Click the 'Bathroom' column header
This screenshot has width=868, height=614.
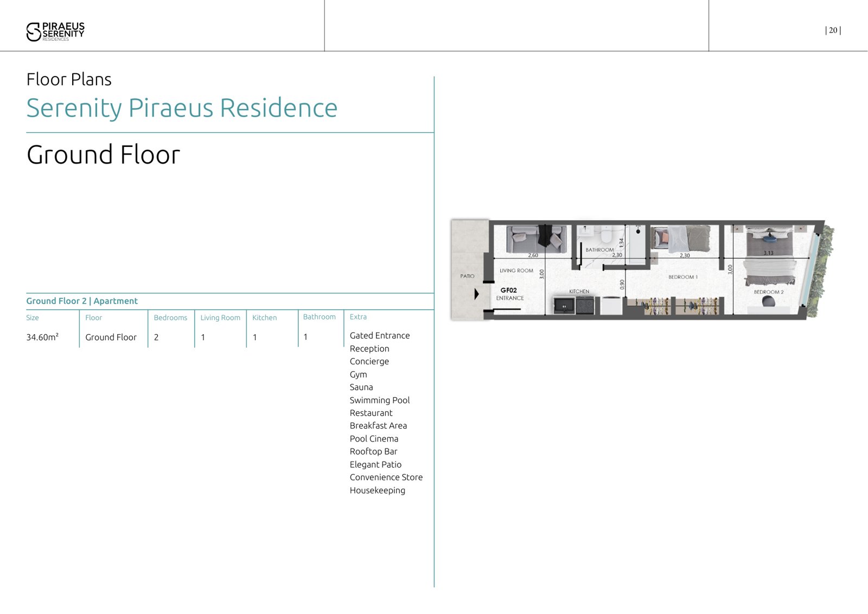319,317
